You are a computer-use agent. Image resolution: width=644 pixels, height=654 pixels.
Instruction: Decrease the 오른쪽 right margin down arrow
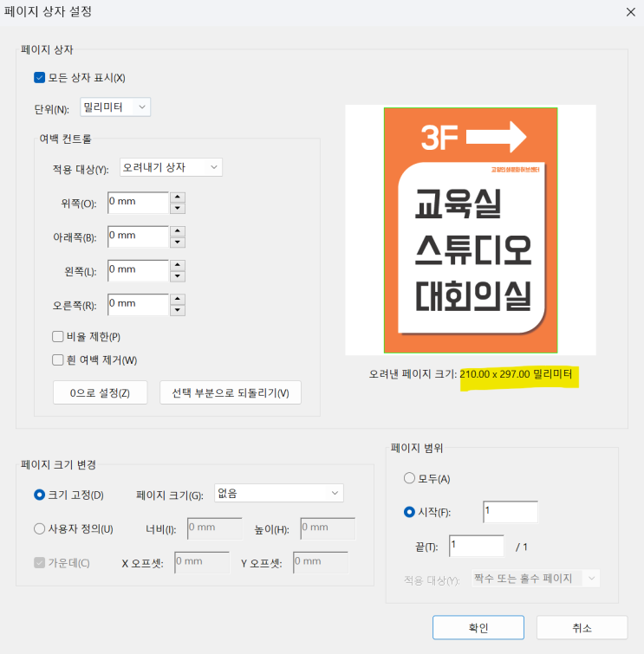tap(178, 310)
